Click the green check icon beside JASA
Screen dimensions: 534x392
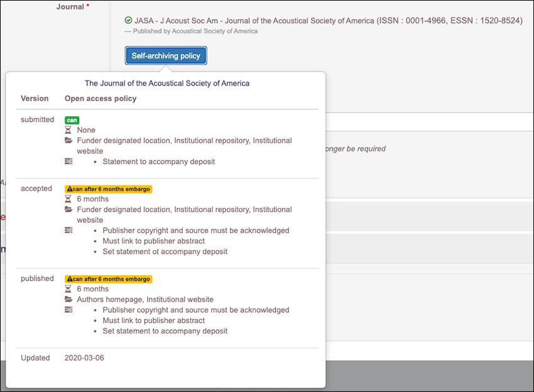[x=128, y=21]
